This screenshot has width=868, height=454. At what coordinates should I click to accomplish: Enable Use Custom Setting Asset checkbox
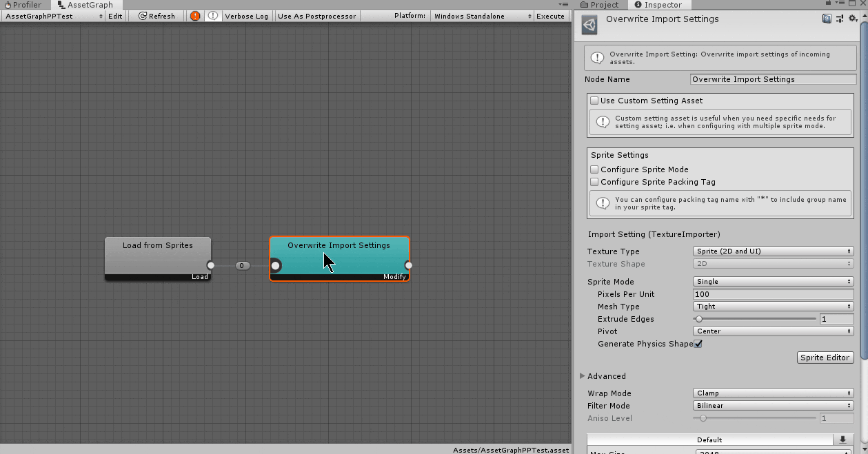coord(594,101)
